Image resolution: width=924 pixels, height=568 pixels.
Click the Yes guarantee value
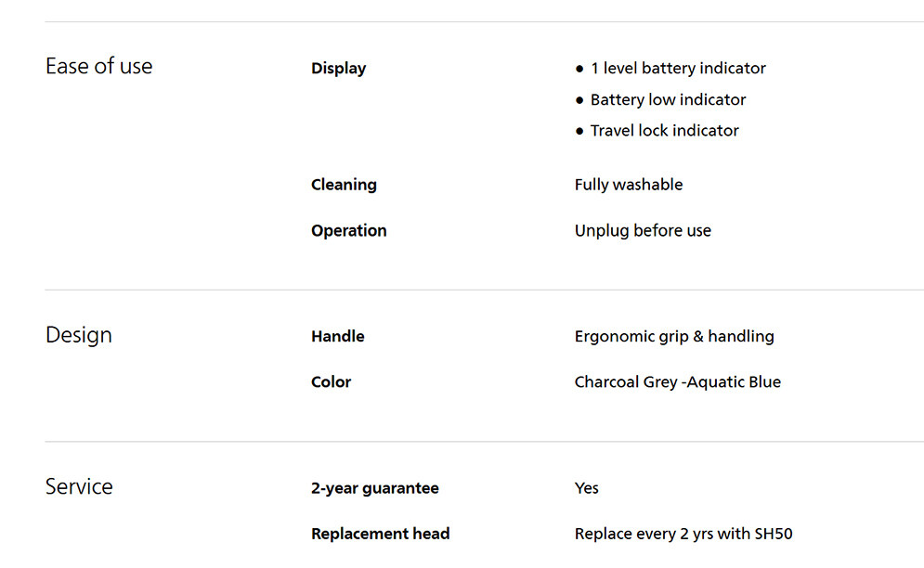(x=587, y=488)
